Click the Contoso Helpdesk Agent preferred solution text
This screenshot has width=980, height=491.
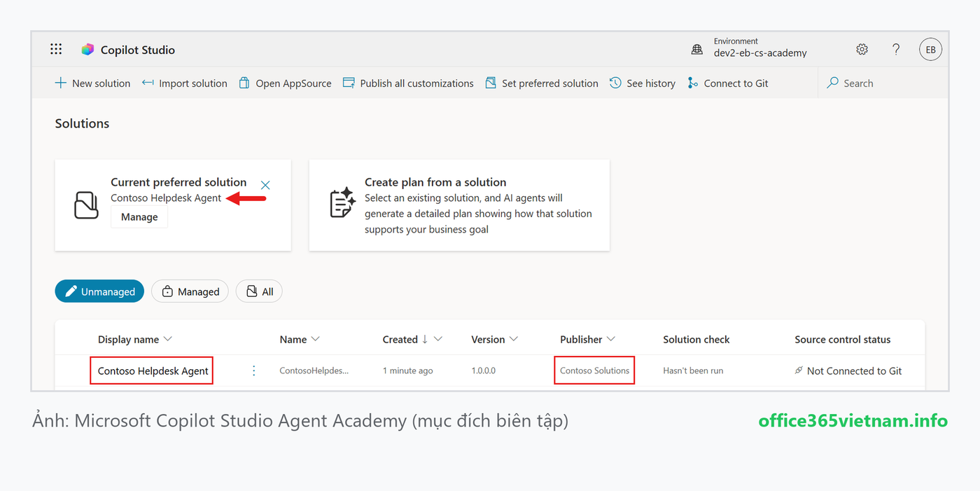point(166,198)
